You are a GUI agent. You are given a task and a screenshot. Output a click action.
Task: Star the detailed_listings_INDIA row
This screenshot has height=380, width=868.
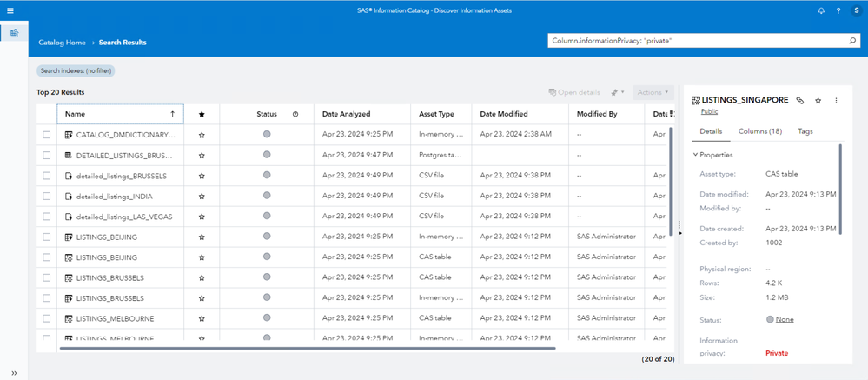point(202,196)
